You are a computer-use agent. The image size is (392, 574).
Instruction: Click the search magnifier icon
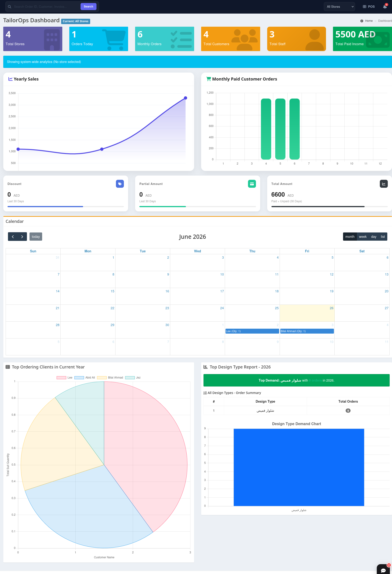9,7
